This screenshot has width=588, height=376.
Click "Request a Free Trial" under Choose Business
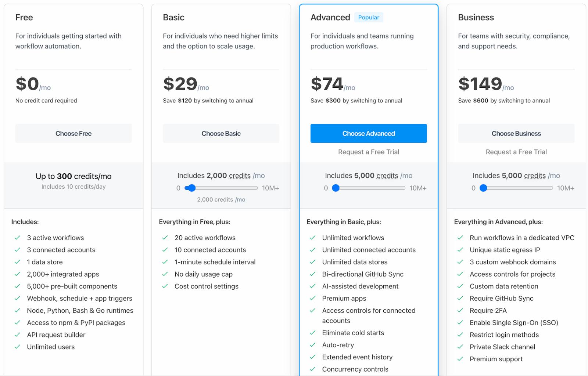pos(516,152)
